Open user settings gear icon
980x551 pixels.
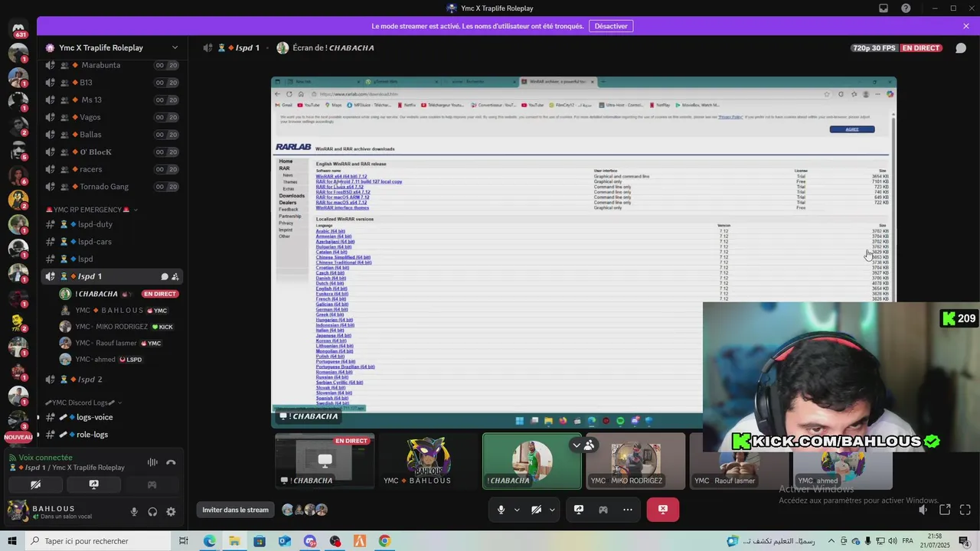click(x=171, y=512)
